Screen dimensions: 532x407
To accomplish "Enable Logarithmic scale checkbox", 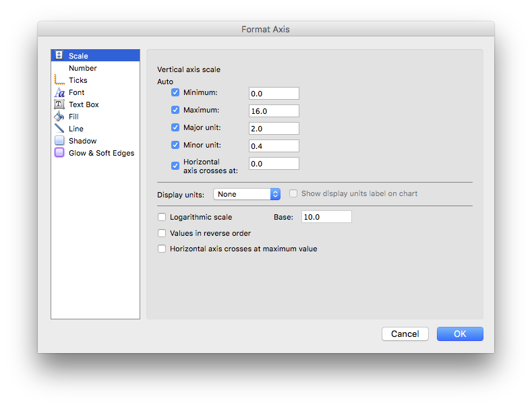I will [162, 217].
